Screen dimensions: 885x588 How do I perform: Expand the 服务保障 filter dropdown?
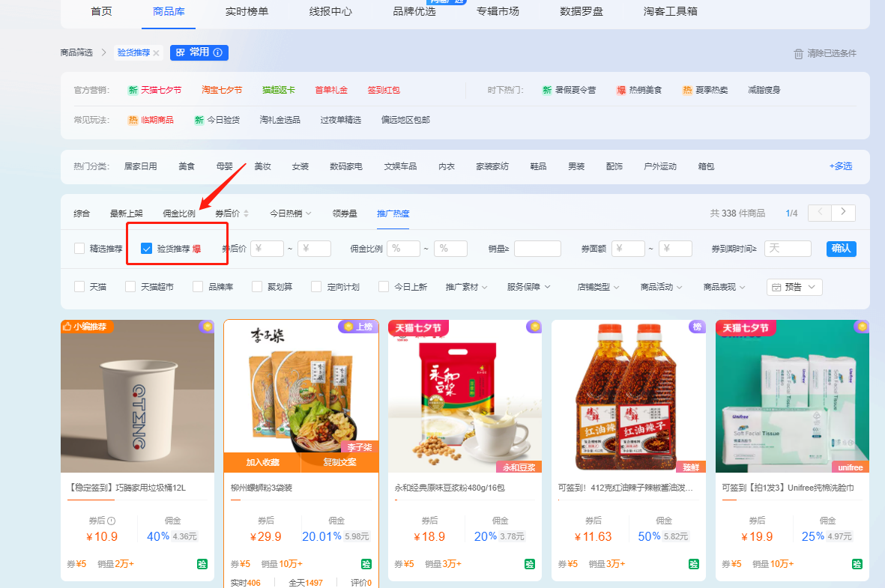tap(528, 287)
